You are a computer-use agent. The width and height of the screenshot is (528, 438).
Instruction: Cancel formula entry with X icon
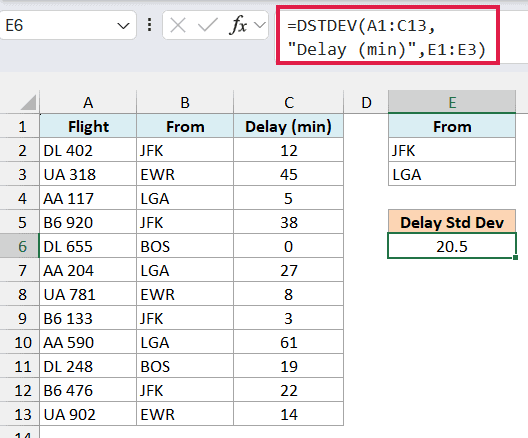(178, 25)
